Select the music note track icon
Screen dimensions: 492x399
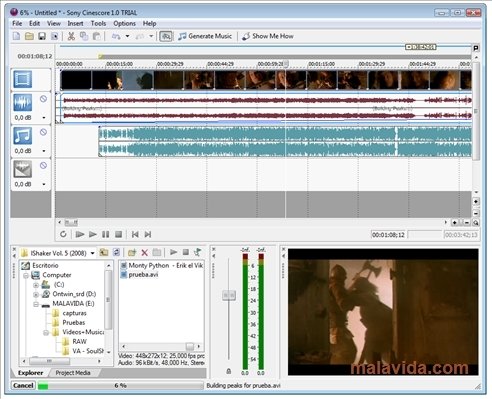pyautogui.click(x=23, y=135)
